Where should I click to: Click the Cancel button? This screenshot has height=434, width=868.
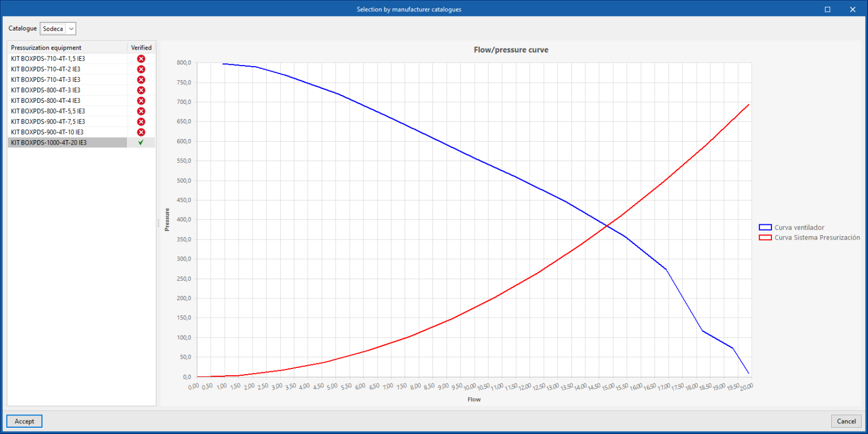(x=846, y=421)
